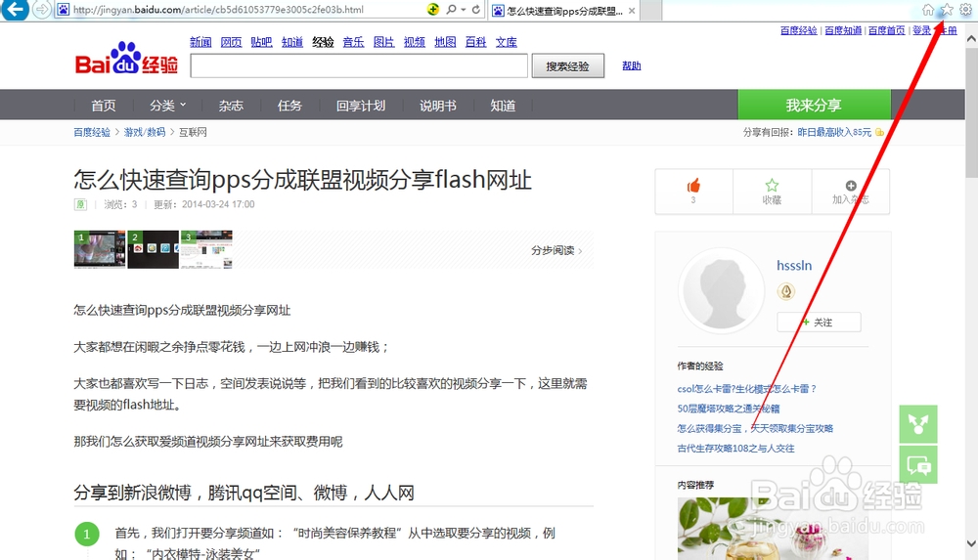The width and height of the screenshot is (978, 560).
Task: Open browser tools gear icon
Action: (x=965, y=10)
